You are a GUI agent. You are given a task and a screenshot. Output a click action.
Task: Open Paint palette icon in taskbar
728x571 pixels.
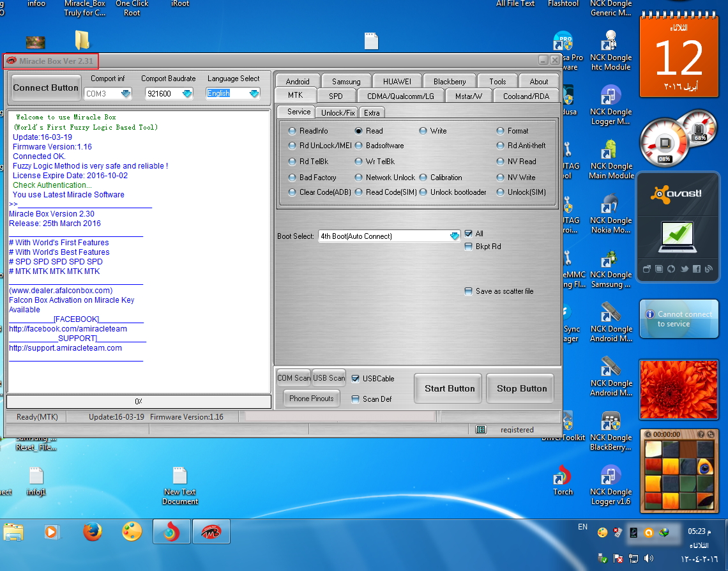(x=132, y=532)
